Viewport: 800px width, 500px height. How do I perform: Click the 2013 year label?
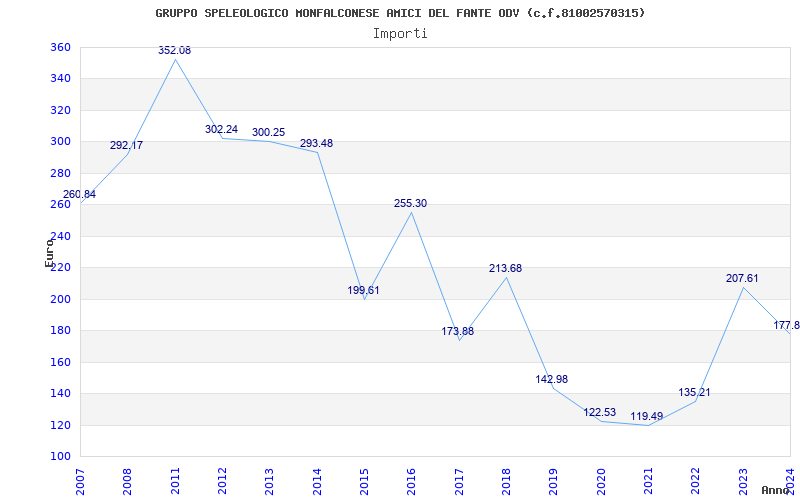[269, 481]
